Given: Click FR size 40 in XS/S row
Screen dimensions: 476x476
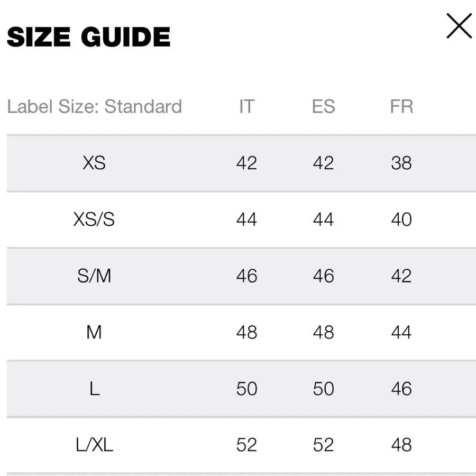Looking at the screenshot, I should click(x=401, y=219).
